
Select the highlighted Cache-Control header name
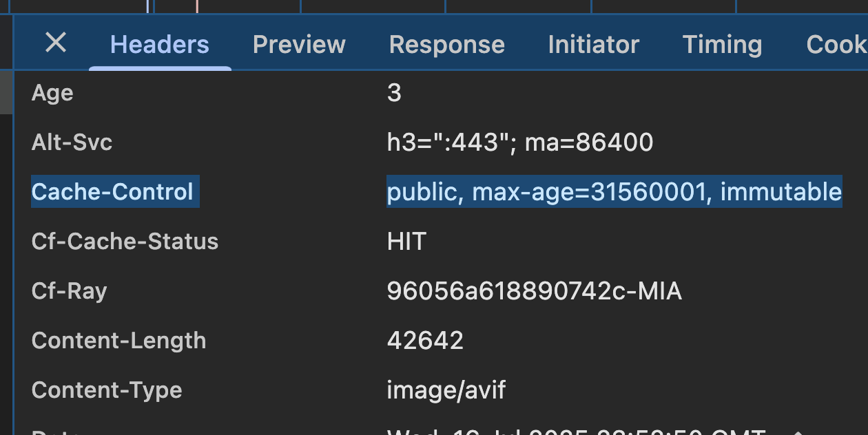pyautogui.click(x=114, y=191)
